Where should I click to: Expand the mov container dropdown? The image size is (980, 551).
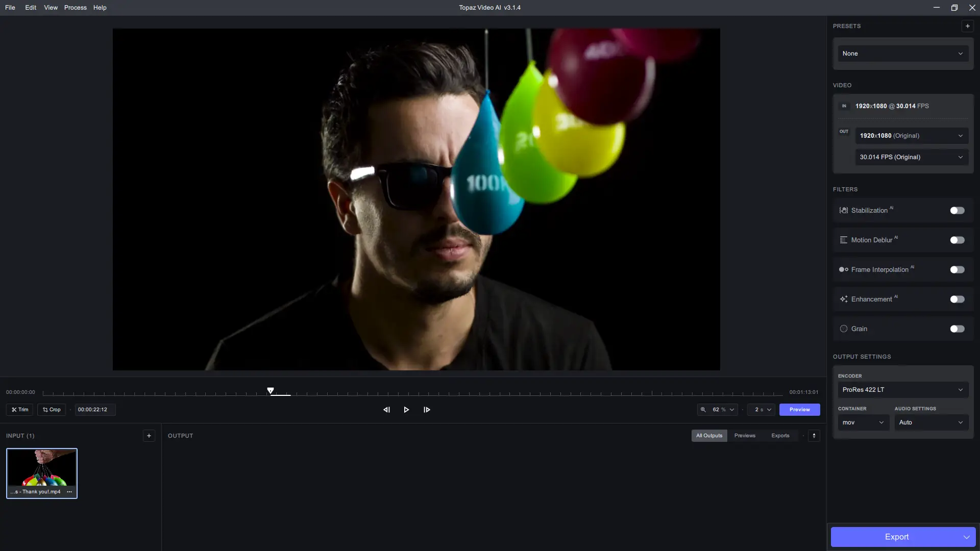coord(863,422)
